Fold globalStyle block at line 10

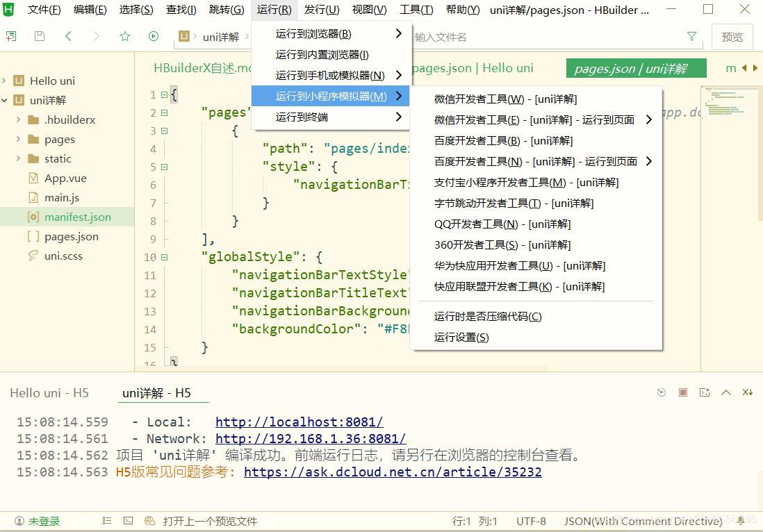(165, 257)
